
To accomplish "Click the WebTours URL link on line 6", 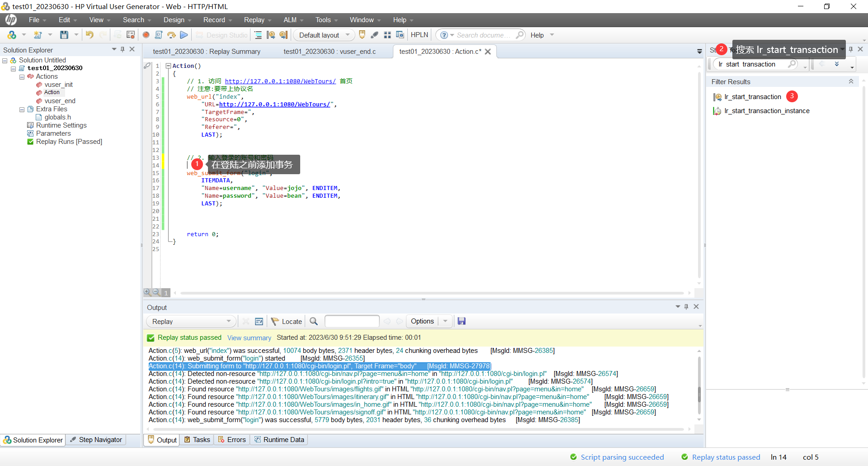I will pos(274,105).
